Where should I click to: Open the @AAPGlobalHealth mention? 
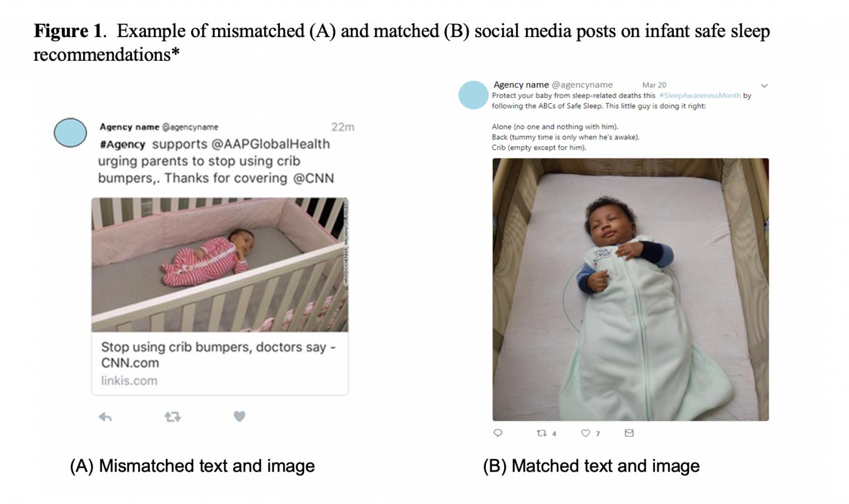point(270,144)
